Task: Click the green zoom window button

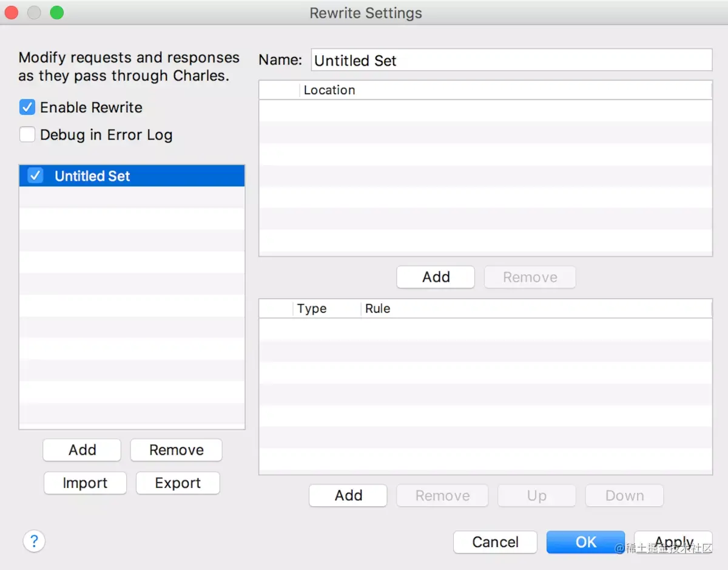Action: (57, 12)
